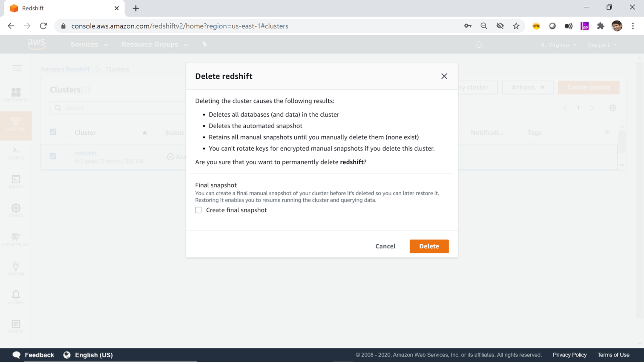Open the Alarms bell in sidebar
Screen dimensions: 644x362
pyautogui.click(x=16, y=297)
